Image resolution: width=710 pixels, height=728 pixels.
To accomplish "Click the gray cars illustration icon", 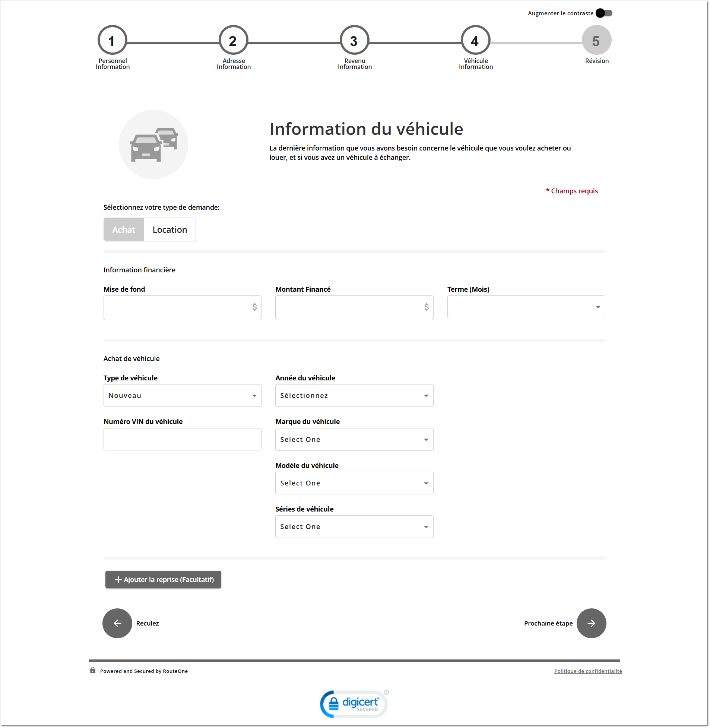I will [153, 145].
